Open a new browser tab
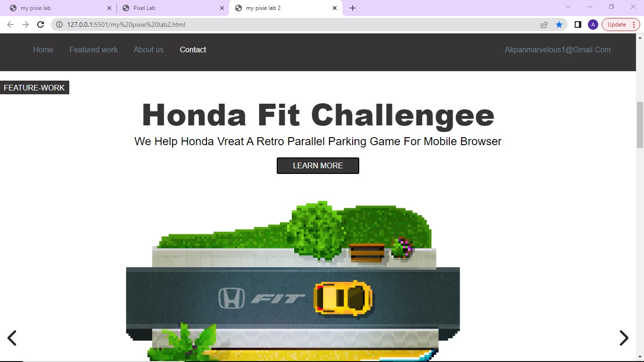The width and height of the screenshot is (644, 362). (x=353, y=8)
